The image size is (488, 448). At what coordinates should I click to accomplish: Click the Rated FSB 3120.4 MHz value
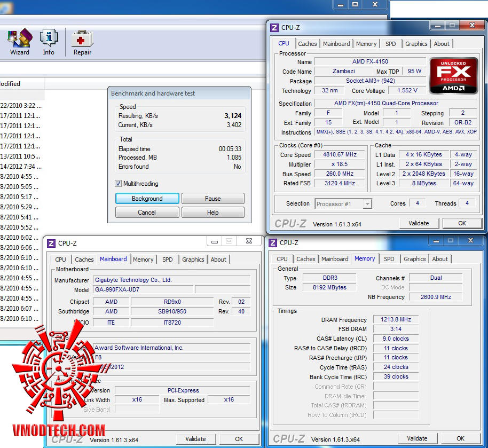pyautogui.click(x=340, y=183)
